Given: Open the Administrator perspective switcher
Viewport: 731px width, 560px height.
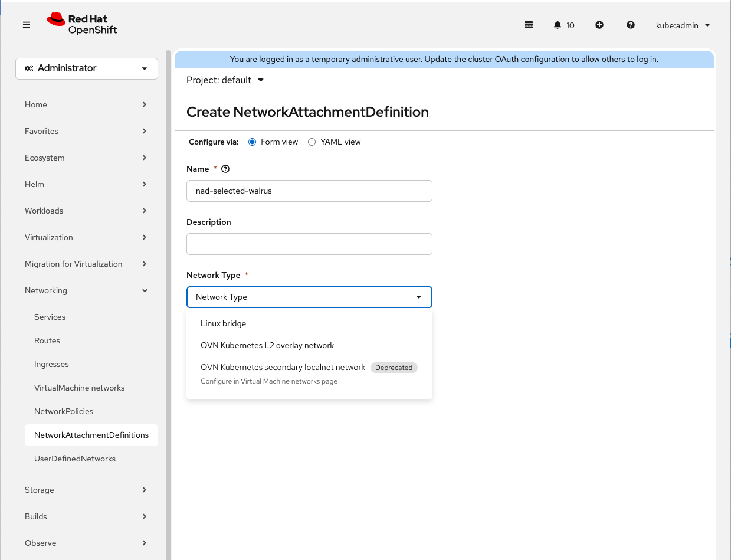Looking at the screenshot, I should [87, 68].
